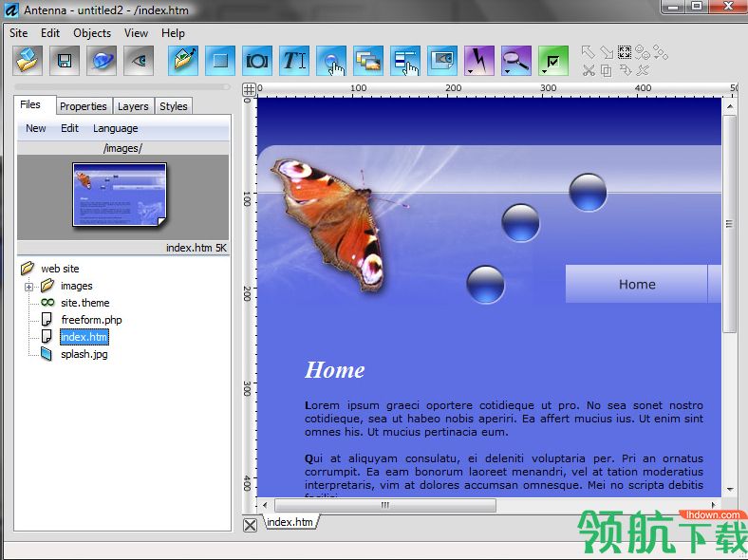Select the rectangle box tool
Viewport: 748px width, 560px height.
coord(220,61)
